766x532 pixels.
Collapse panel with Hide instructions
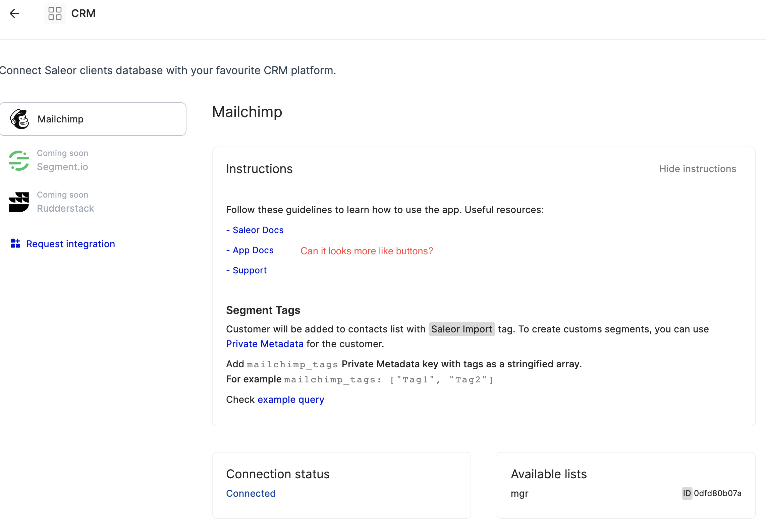(697, 169)
